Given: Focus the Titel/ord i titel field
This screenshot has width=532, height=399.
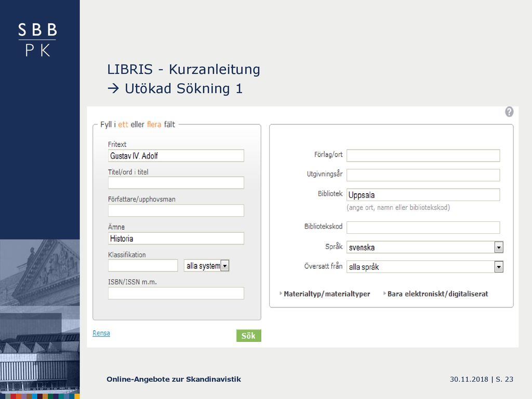Looking at the screenshot, I should point(176,183).
